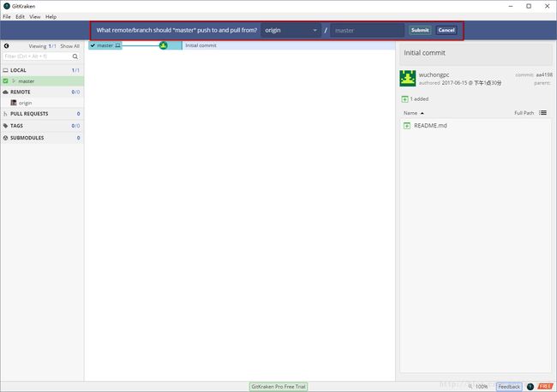
Task: Click the REMOTE cloud icon
Action: click(x=5, y=92)
